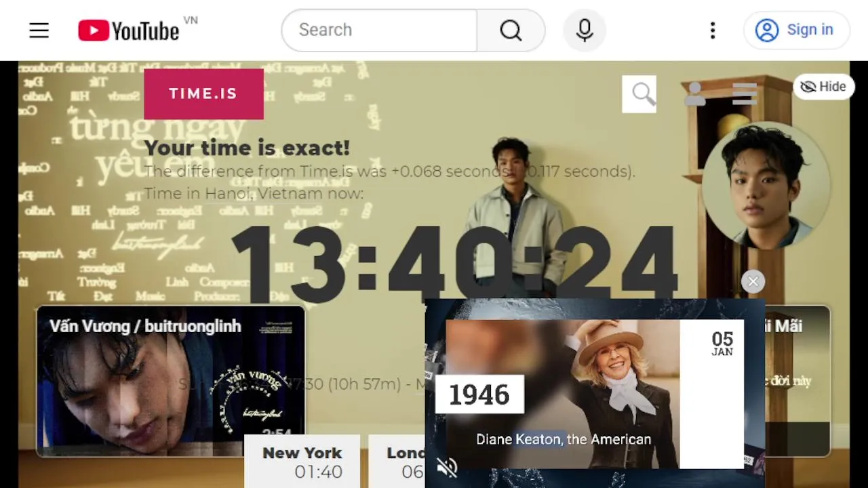Start voice search with microphone icon

click(x=585, y=30)
